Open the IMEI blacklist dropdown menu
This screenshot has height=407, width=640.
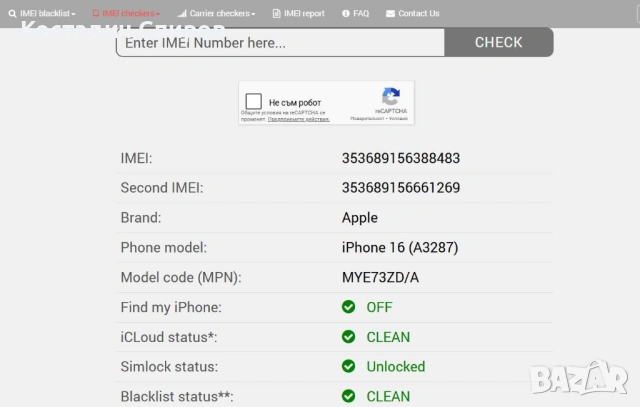pyautogui.click(x=42, y=13)
